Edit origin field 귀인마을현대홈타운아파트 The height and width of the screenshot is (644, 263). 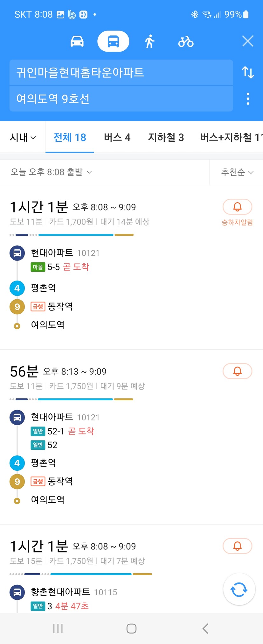tap(121, 73)
